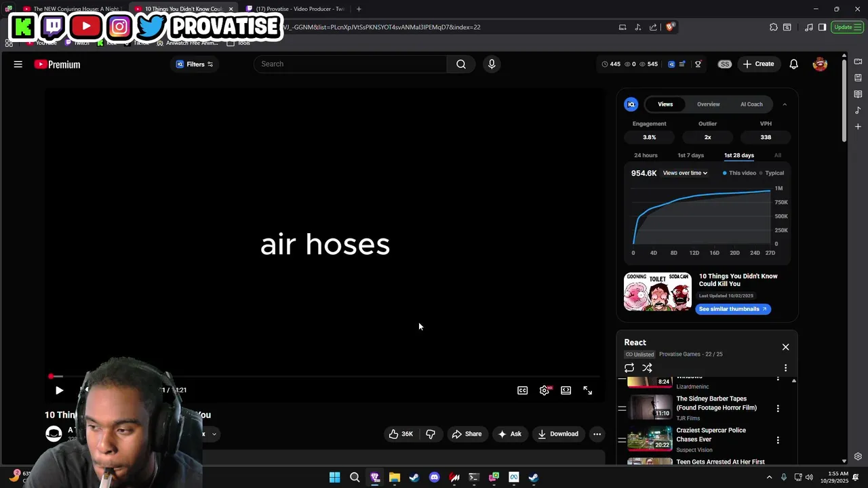Open the blue IQ extension icon in header
This screenshot has height=488, width=868.
click(x=671, y=64)
